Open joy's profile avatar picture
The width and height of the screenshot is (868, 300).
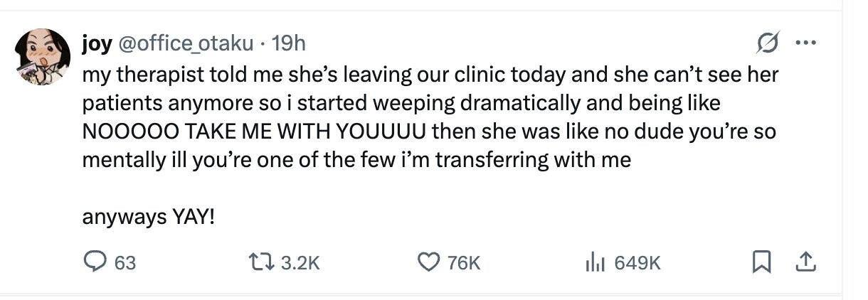coord(43,57)
